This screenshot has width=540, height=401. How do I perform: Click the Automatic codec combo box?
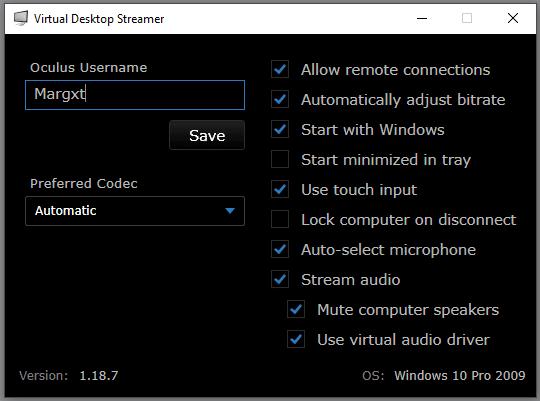[x=135, y=211]
